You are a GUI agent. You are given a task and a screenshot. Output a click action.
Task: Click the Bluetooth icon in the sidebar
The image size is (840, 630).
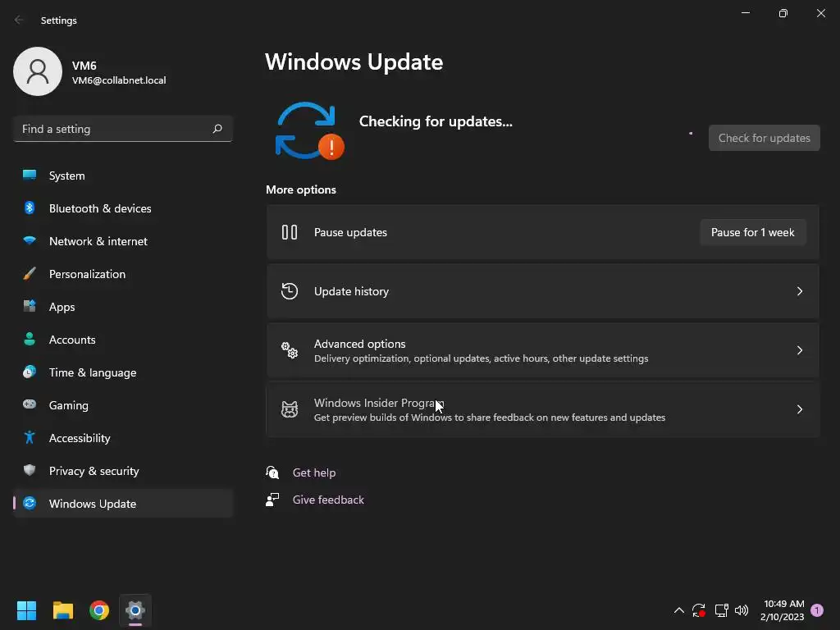point(30,208)
